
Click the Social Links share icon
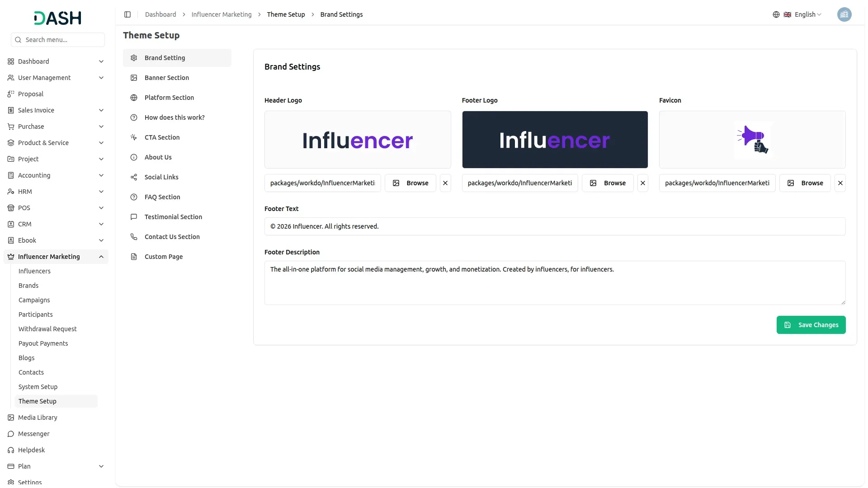(x=133, y=177)
